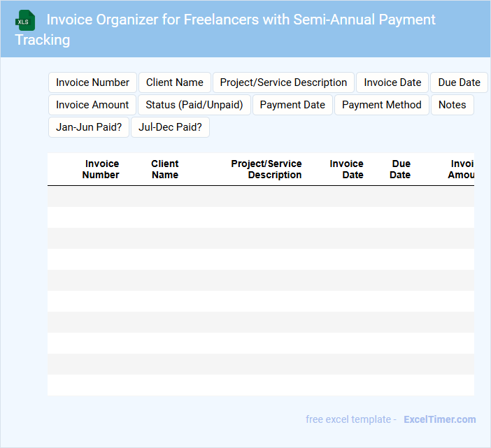491x448 pixels.
Task: Select the Client Name tag
Action: pyautogui.click(x=175, y=82)
